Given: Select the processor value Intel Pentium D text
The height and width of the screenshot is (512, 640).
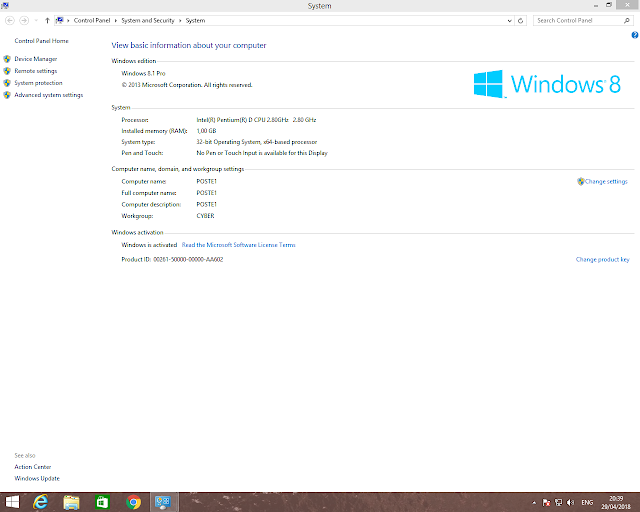Looking at the screenshot, I should pyautogui.click(x=256, y=120).
